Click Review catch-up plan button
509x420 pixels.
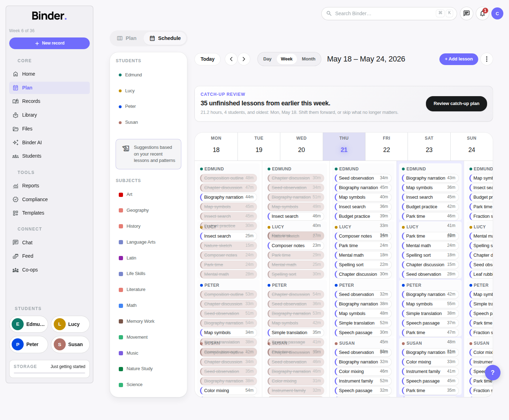(x=456, y=104)
